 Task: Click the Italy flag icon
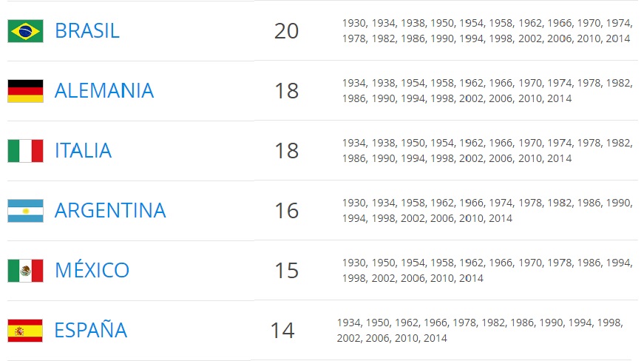pyautogui.click(x=25, y=151)
